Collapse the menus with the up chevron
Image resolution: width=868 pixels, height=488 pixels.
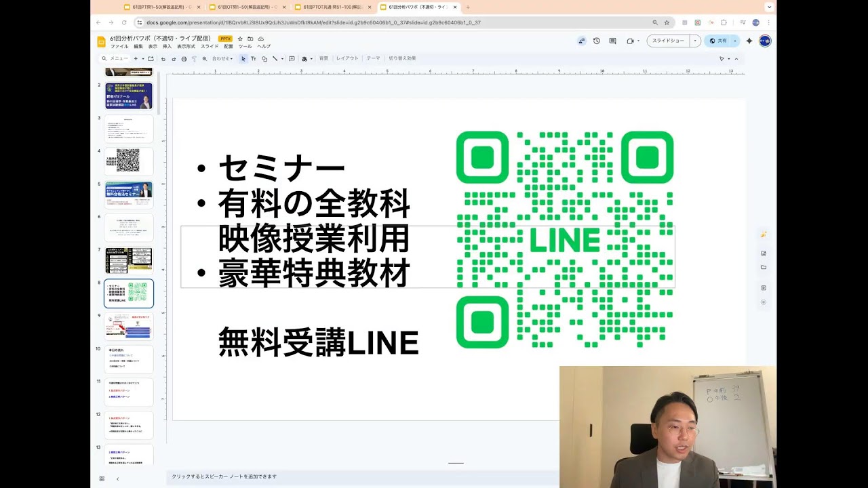(x=736, y=59)
